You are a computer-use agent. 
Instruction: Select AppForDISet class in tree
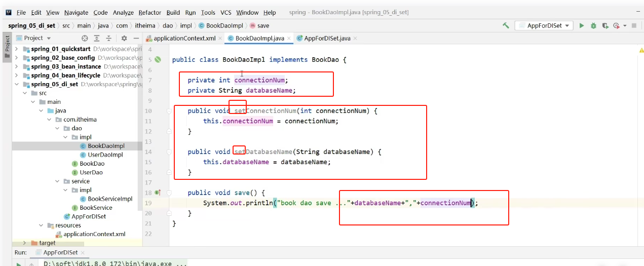pyautogui.click(x=89, y=216)
